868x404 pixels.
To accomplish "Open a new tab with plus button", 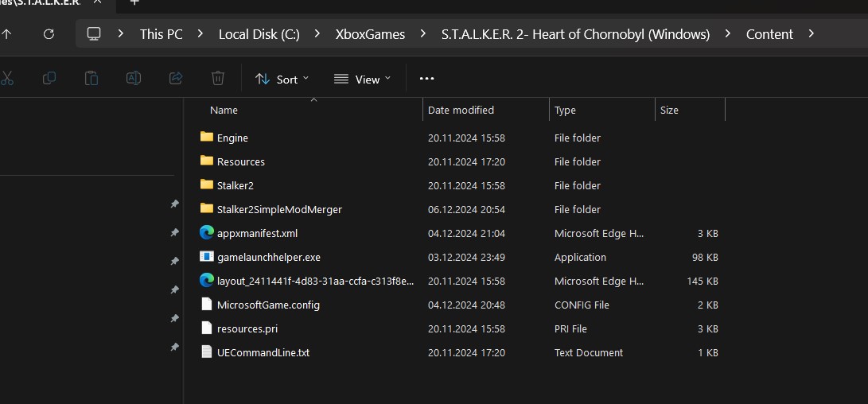I will point(134,2).
